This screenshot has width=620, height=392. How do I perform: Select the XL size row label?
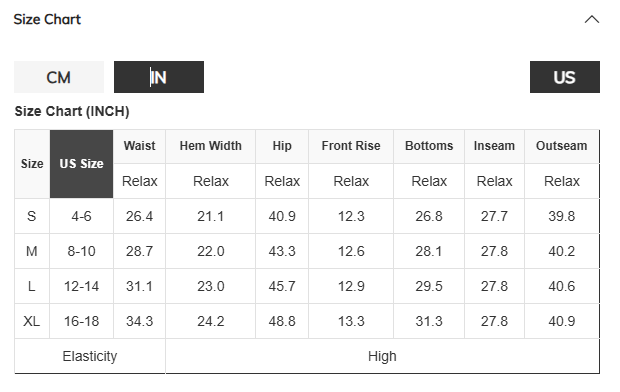[32, 321]
